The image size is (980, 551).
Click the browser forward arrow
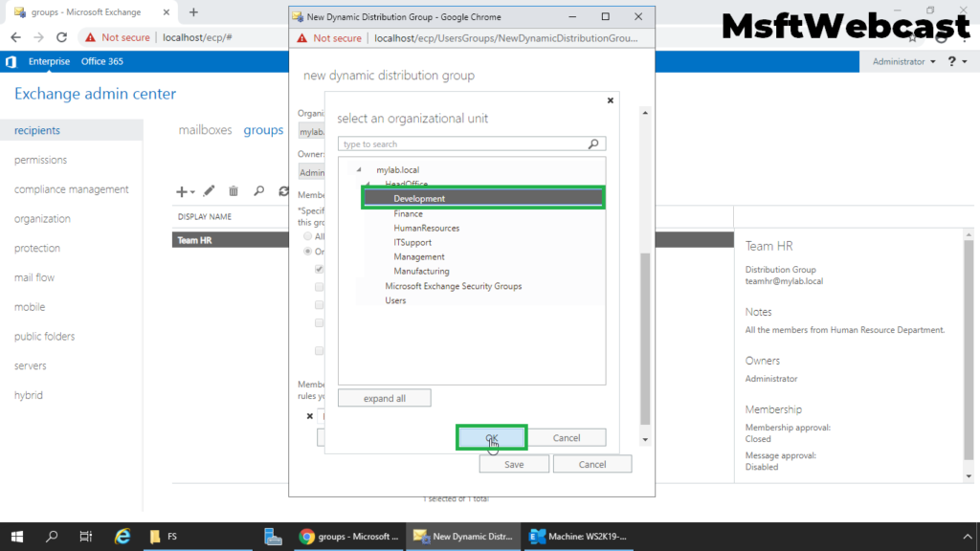click(x=38, y=37)
